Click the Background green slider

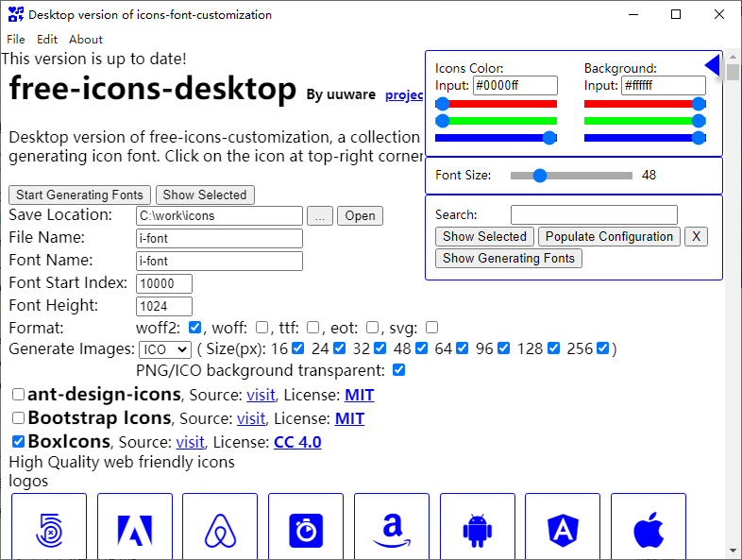[645, 121]
